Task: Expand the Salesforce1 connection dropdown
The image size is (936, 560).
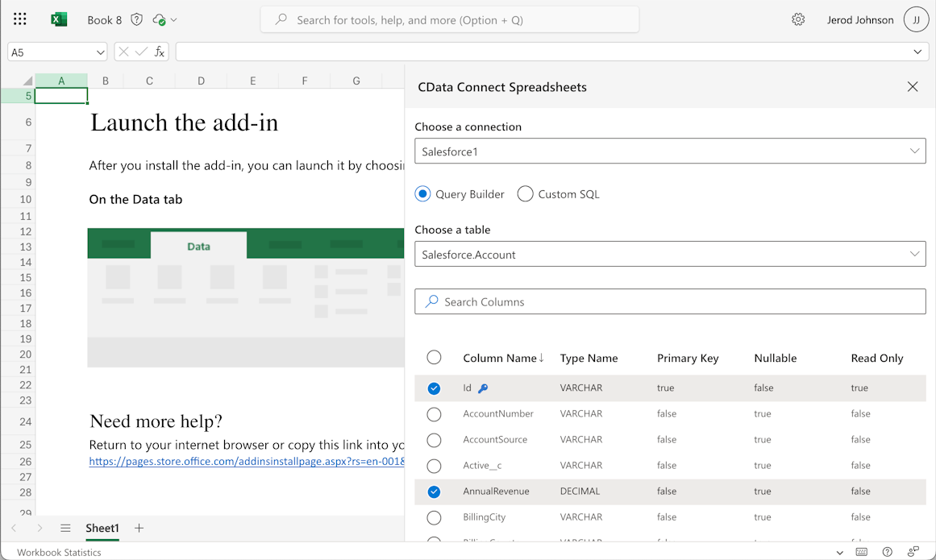Action: click(x=669, y=151)
